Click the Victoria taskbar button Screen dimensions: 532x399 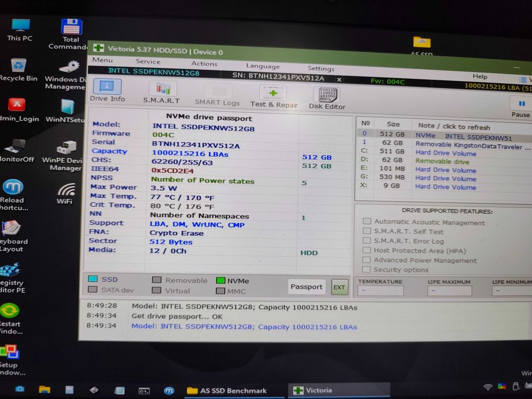click(x=339, y=390)
